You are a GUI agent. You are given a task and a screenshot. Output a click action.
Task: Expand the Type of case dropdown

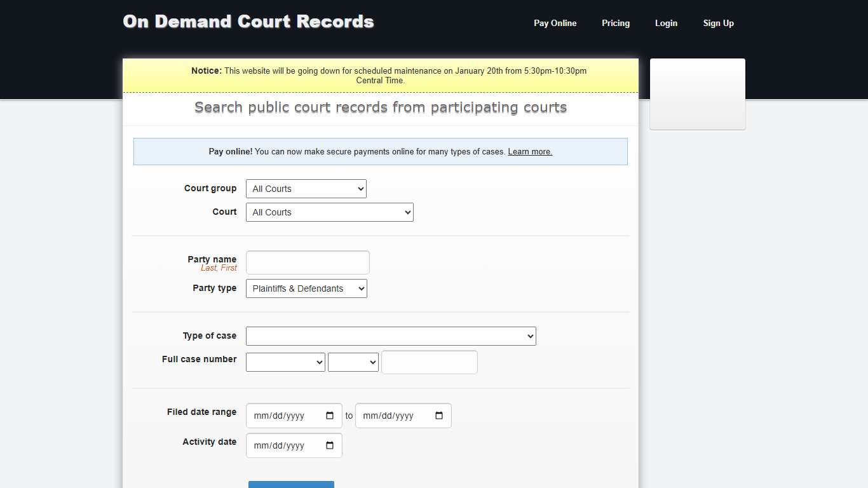point(391,335)
